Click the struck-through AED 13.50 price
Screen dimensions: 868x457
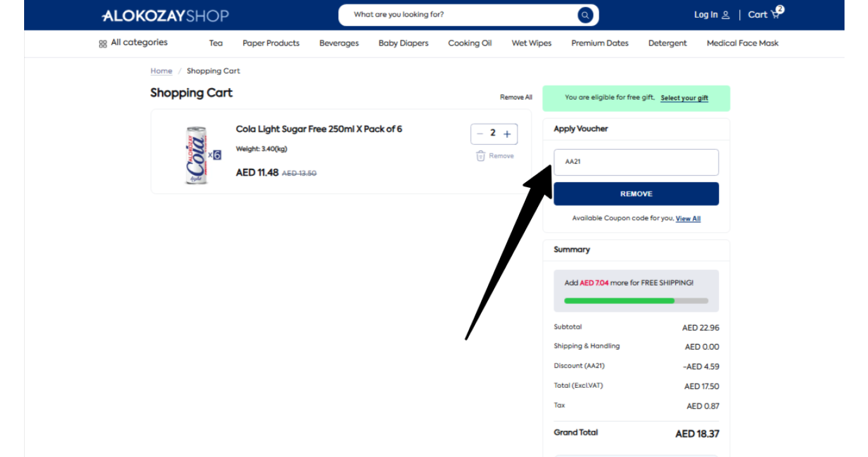[299, 173]
